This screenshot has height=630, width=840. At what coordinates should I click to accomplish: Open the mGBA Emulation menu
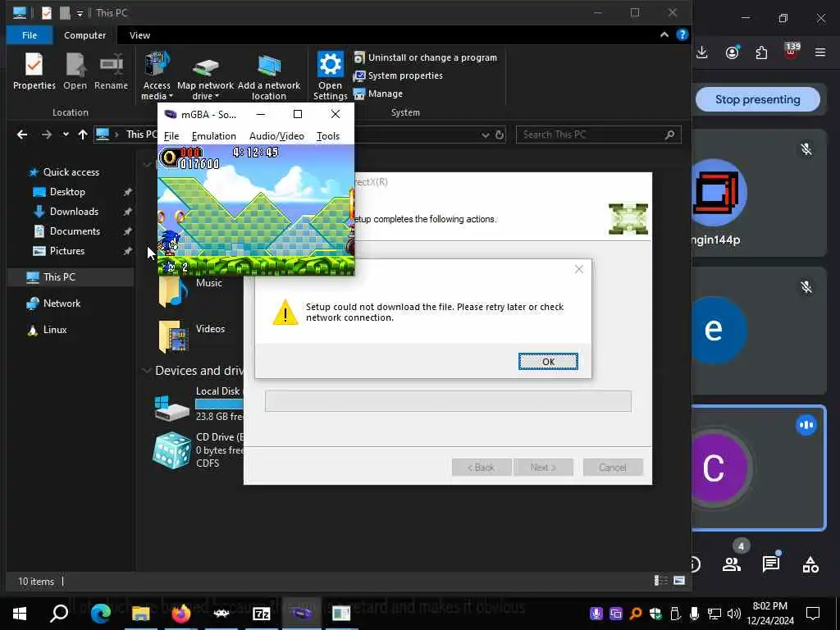tap(214, 136)
